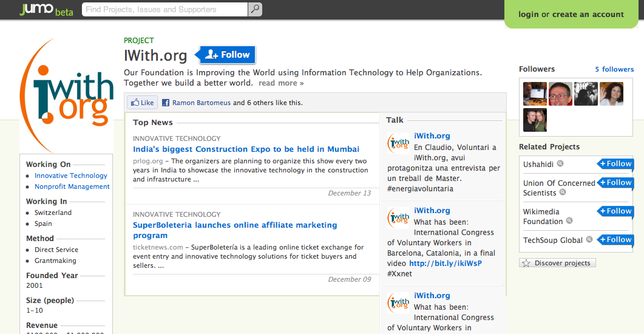Click Grantmaking under Method

pyautogui.click(x=55, y=261)
